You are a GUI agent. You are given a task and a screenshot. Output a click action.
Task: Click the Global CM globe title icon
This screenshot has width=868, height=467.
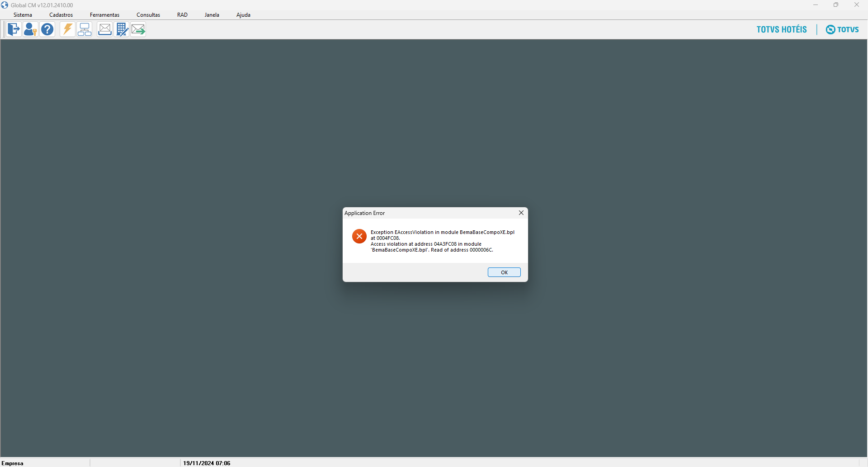pos(5,5)
